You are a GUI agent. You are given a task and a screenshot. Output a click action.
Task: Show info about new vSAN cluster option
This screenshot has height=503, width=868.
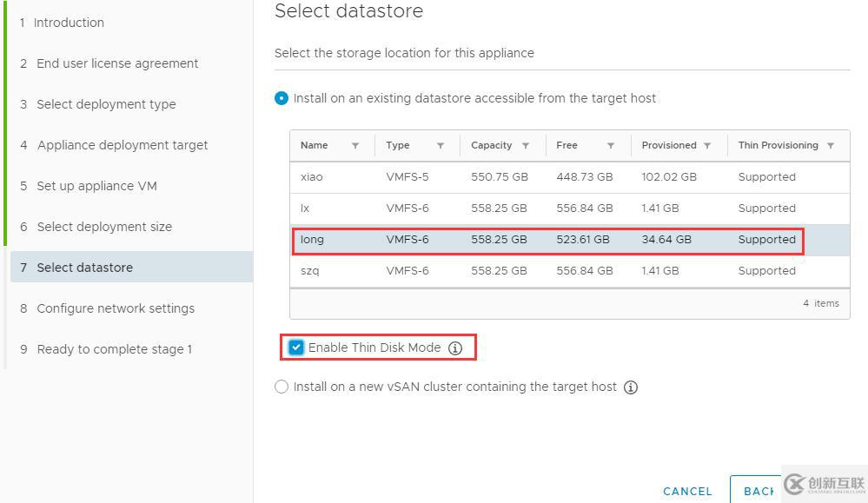coord(631,387)
